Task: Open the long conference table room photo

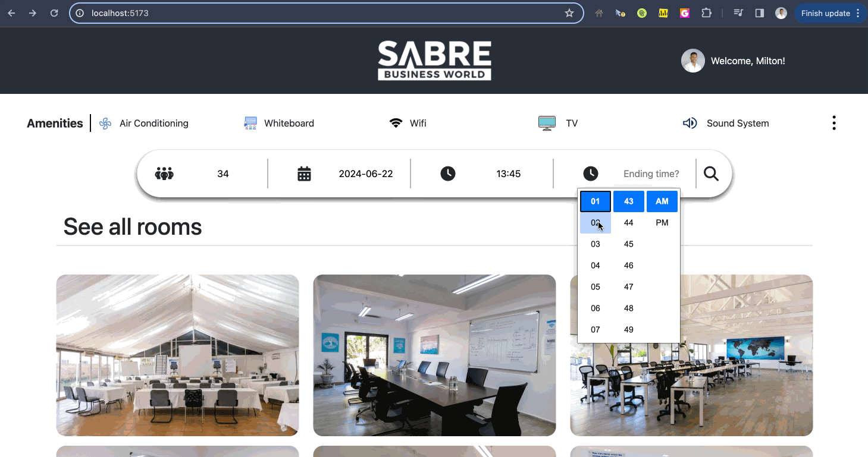Action: point(434,355)
